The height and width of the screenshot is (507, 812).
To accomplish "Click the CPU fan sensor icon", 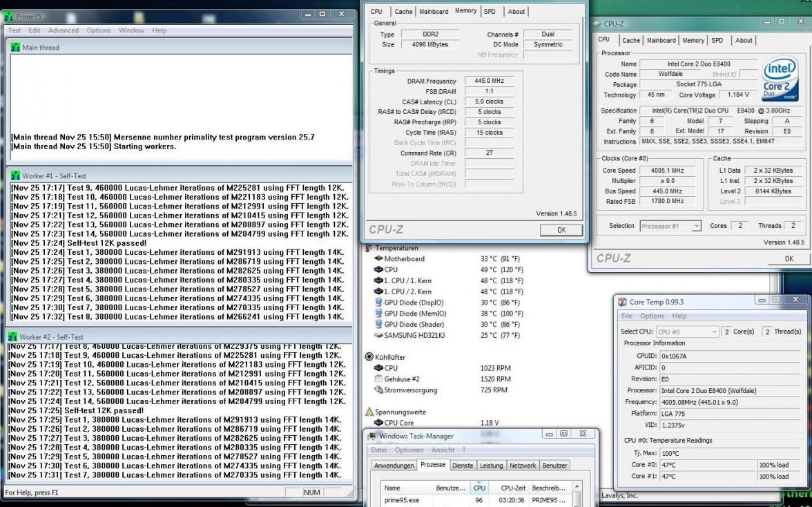I will pyautogui.click(x=378, y=367).
